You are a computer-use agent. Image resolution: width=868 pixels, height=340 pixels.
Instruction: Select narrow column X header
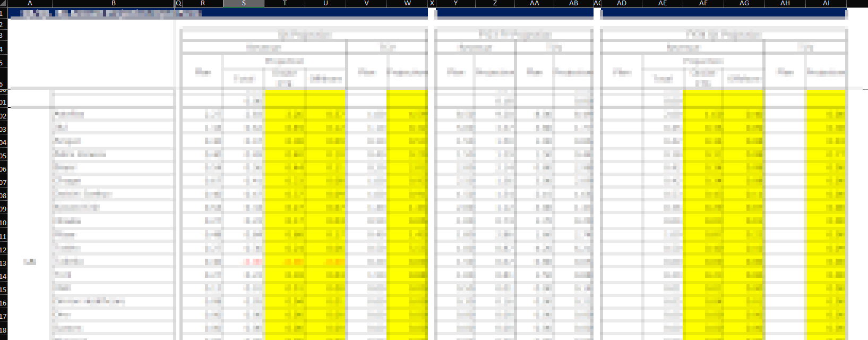(x=432, y=3)
